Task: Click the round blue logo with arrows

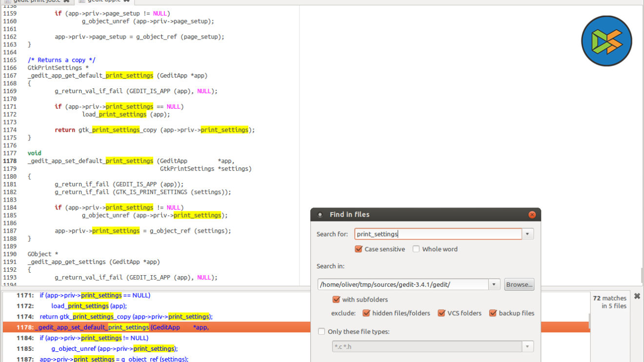Action: (606, 41)
